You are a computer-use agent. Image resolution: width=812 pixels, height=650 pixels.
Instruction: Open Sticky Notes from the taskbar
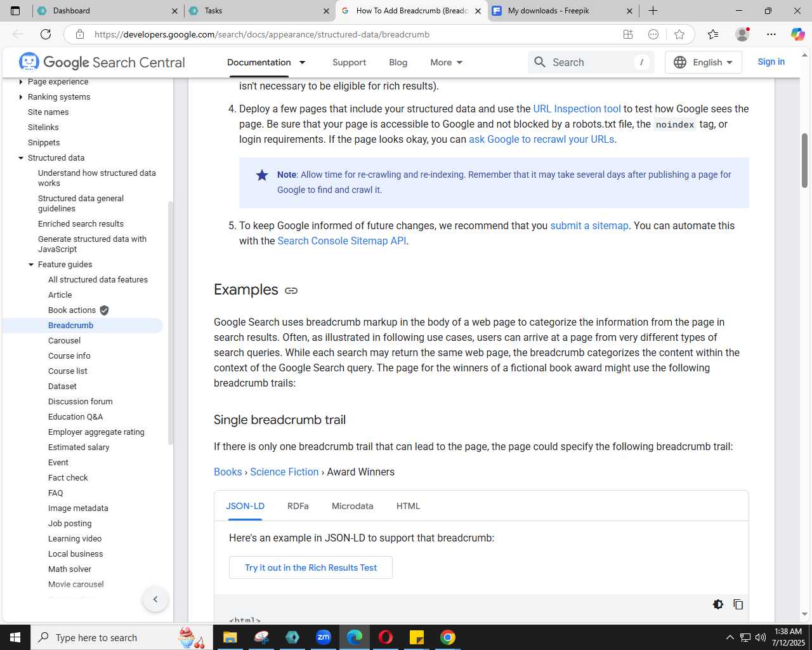pos(417,637)
